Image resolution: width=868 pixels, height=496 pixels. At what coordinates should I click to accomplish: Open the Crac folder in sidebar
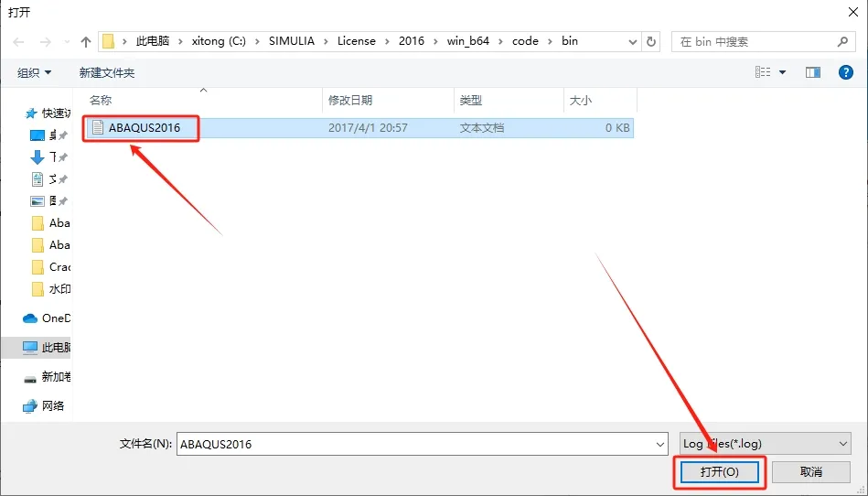click(51, 267)
